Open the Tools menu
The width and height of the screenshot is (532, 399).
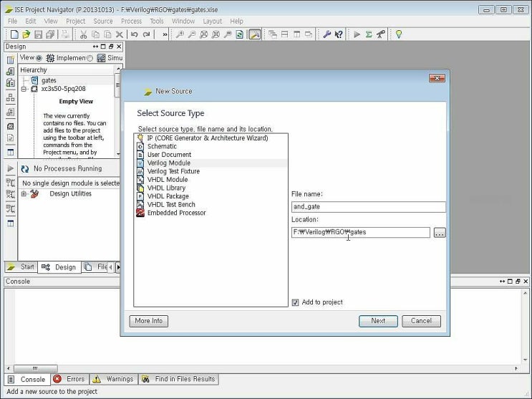point(157,21)
